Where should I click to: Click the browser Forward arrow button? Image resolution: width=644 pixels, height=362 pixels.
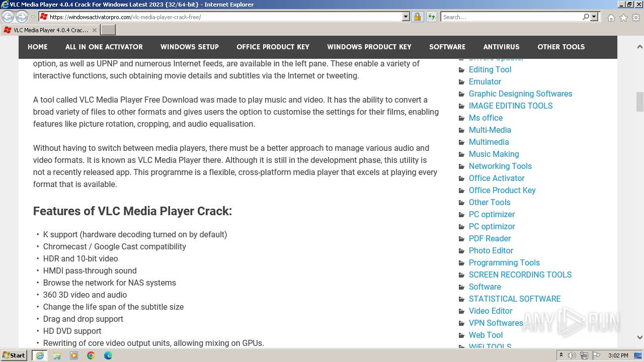tap(22, 17)
